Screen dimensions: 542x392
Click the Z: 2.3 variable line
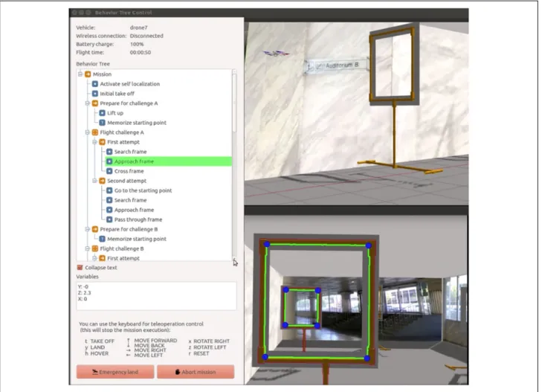(84, 292)
